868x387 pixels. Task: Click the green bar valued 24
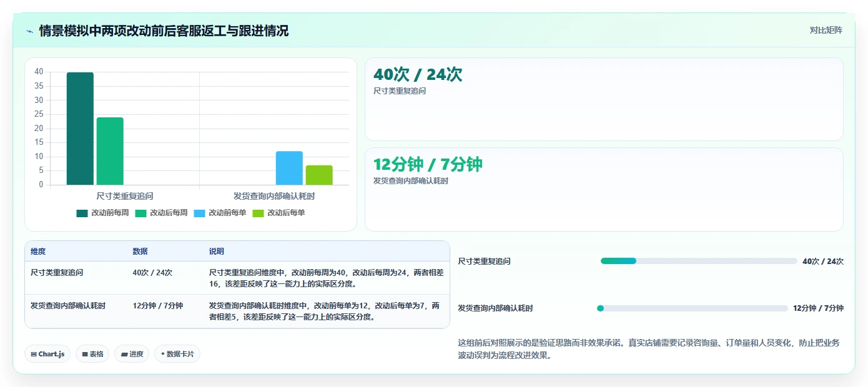pos(110,151)
